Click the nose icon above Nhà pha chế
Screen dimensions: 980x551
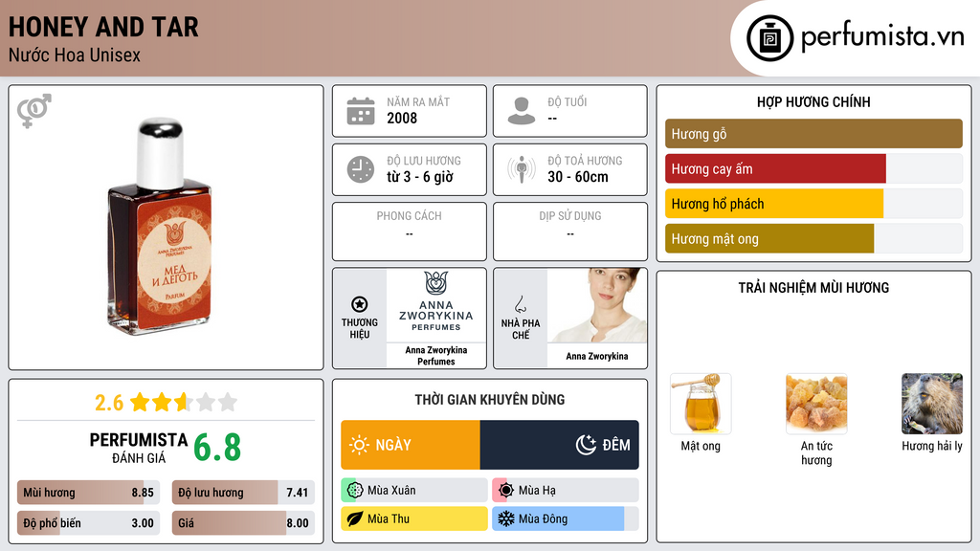(x=520, y=304)
